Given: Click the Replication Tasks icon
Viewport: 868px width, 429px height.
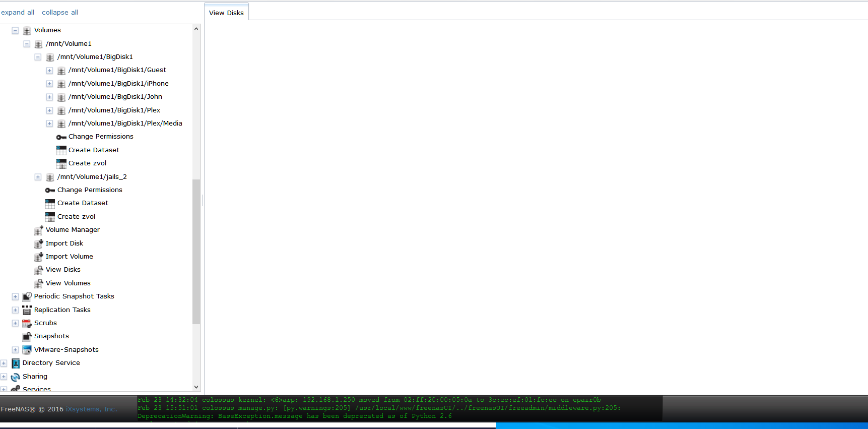Looking at the screenshot, I should [x=27, y=310].
